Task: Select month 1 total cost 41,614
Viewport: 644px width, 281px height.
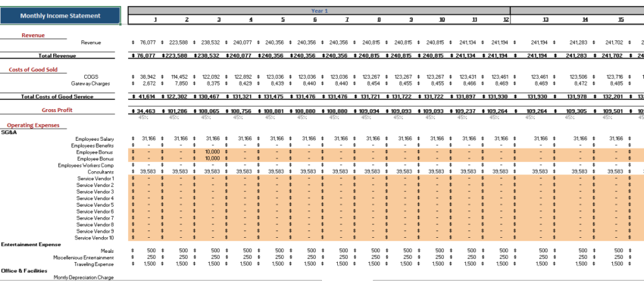Action: point(147,96)
